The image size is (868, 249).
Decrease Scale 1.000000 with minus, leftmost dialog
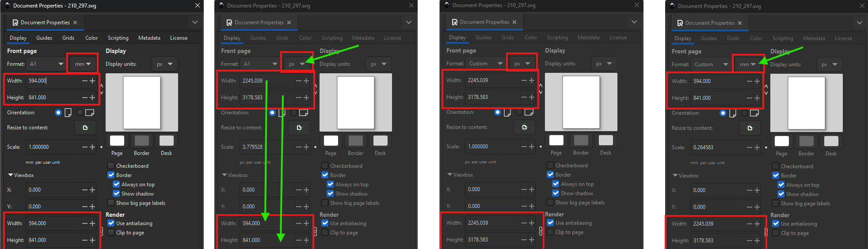tap(84, 147)
